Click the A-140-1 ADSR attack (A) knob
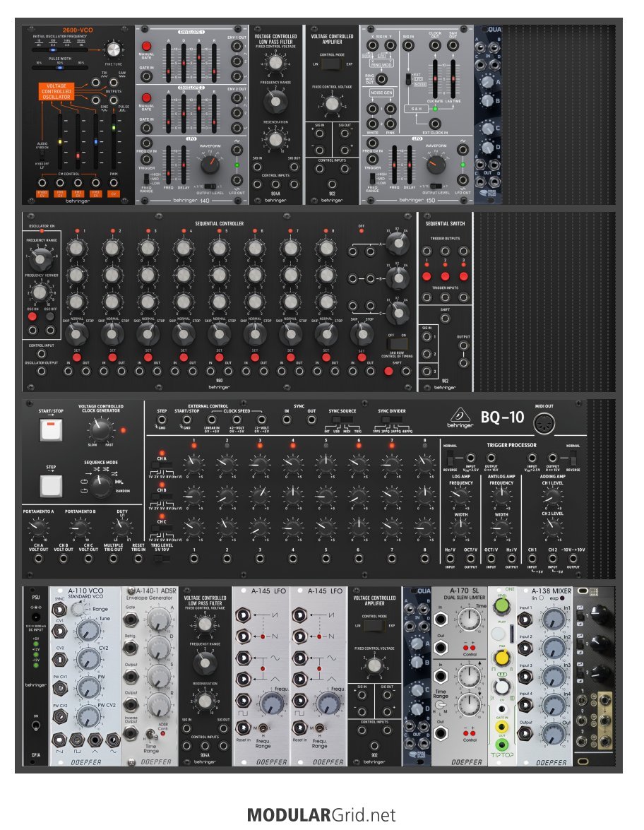The width and height of the screenshot is (644, 830). tap(157, 619)
